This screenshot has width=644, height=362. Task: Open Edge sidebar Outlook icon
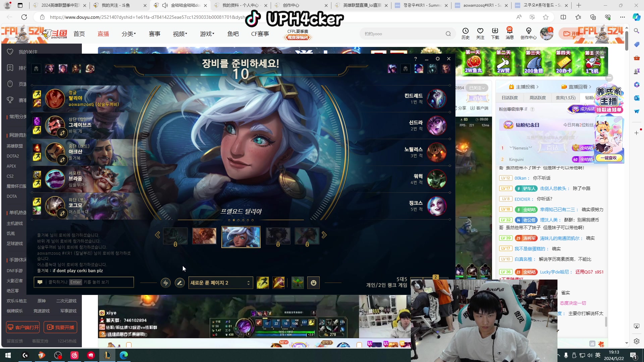(637, 98)
